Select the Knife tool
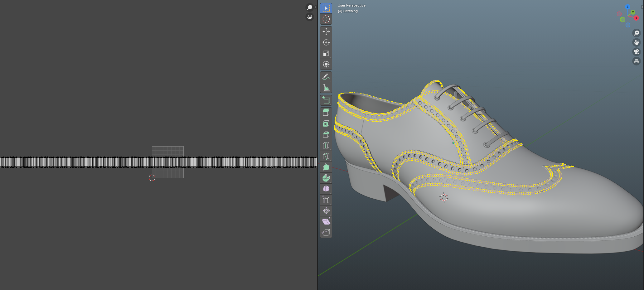This screenshot has width=644, height=290. [326, 156]
